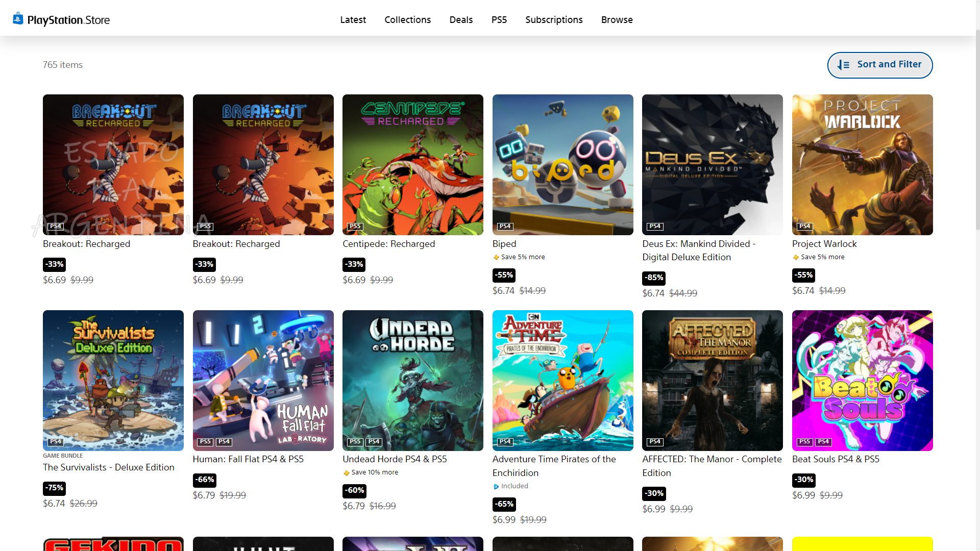Open Human: Fall Flat PS4 & PS5 title link
Screen dimensions: 980x551
tap(248, 459)
